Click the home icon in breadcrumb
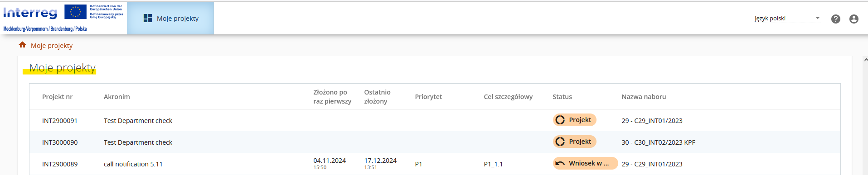Screen dimensions: 868x175 pyautogui.click(x=22, y=45)
